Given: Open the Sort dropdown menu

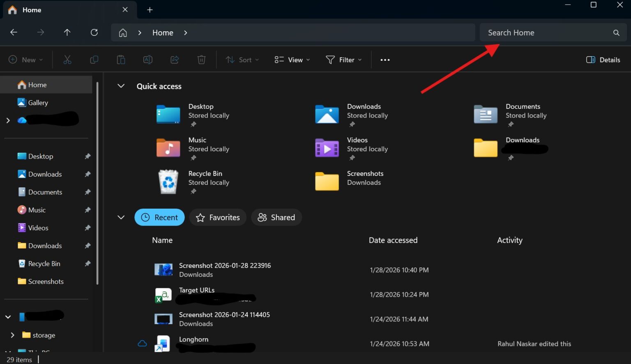Looking at the screenshot, I should click(x=242, y=60).
